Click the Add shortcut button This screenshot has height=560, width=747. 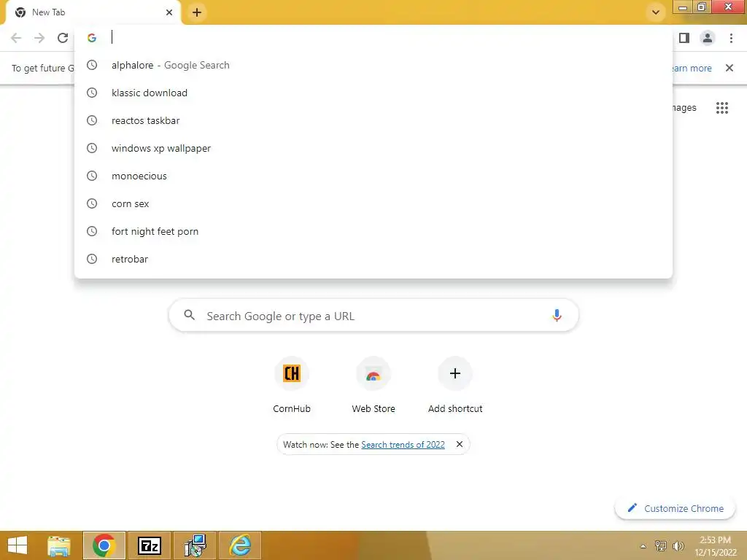click(455, 385)
